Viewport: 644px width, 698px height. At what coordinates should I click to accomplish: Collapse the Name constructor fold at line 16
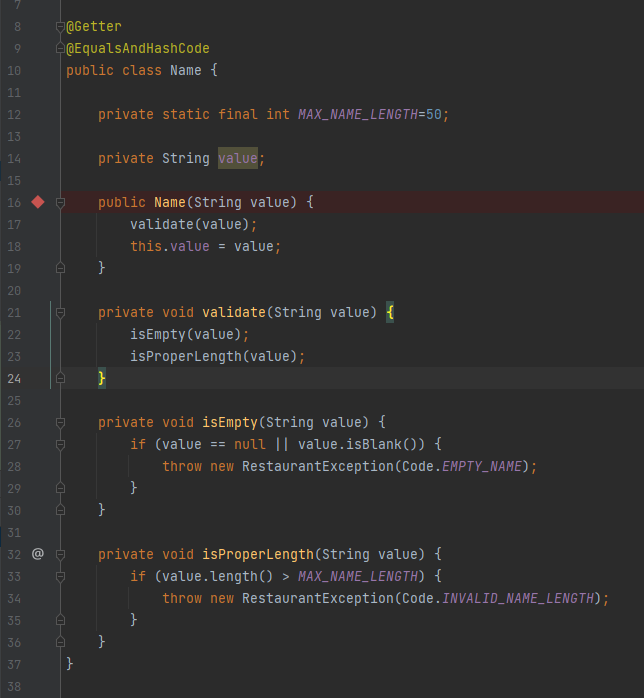click(61, 203)
